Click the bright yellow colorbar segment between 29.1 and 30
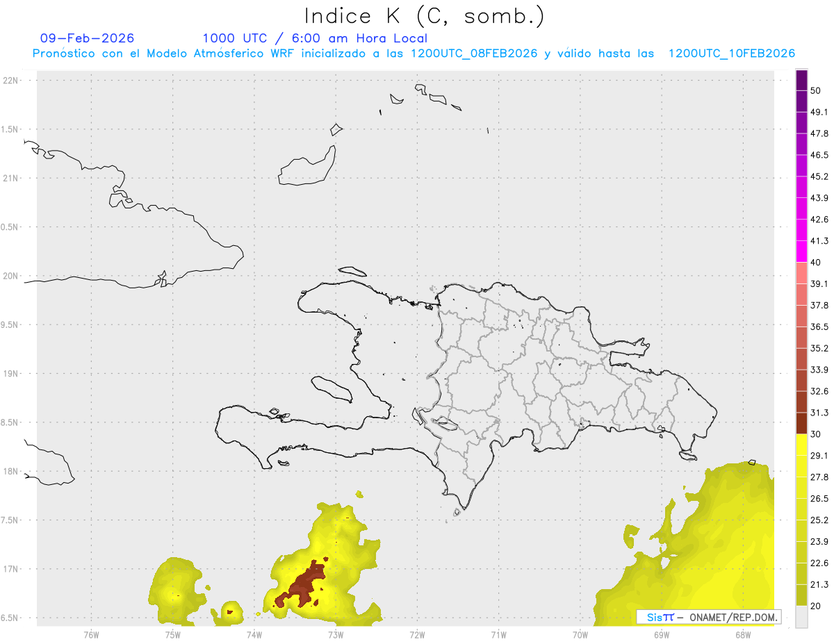834x644 pixels. 801,445
